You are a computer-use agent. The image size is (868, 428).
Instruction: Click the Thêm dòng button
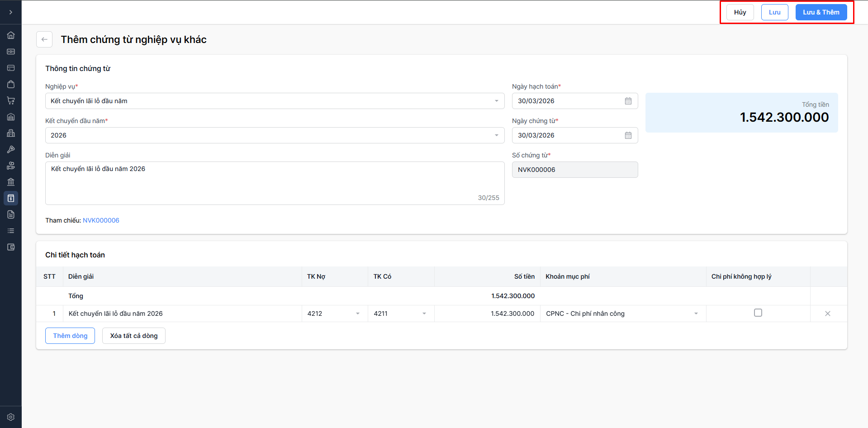coord(70,336)
